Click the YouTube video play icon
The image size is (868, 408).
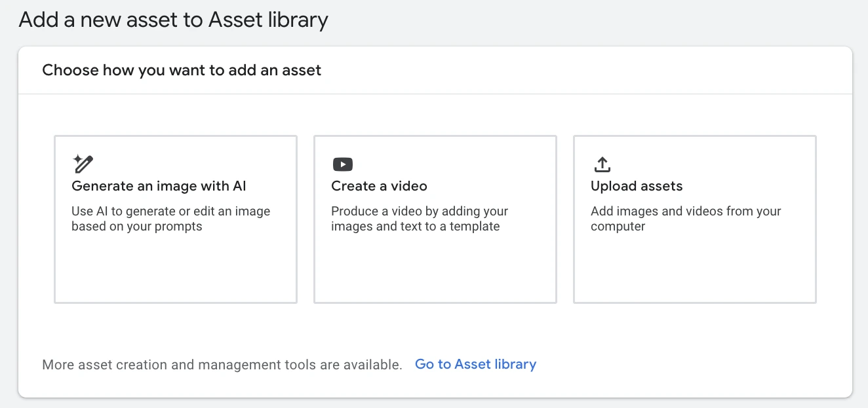click(342, 164)
